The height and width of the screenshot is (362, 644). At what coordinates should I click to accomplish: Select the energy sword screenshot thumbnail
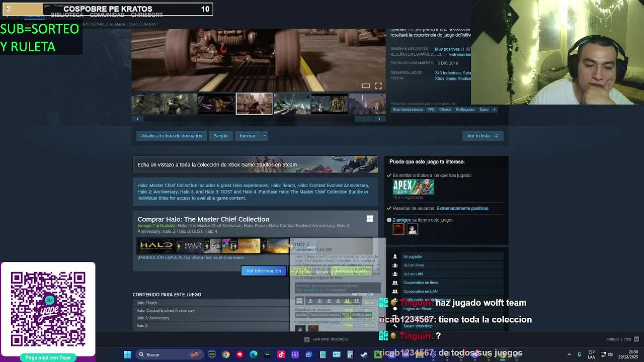[216, 104]
